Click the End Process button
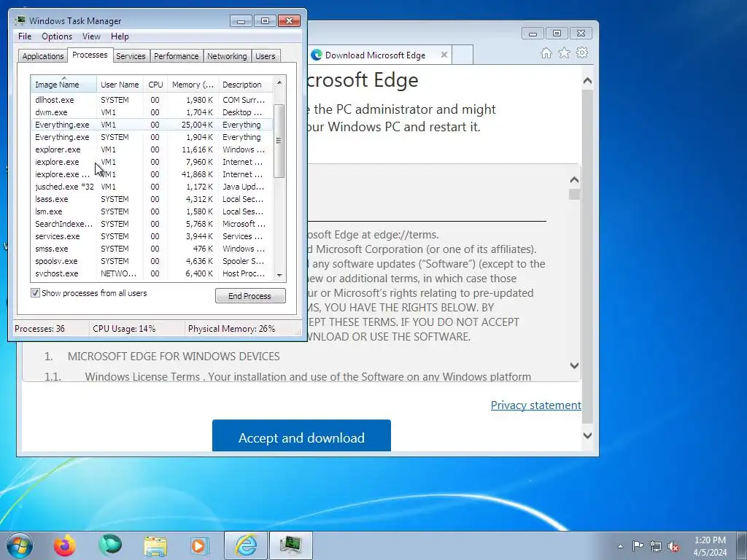Viewport: 747px width, 560px height. tap(250, 296)
